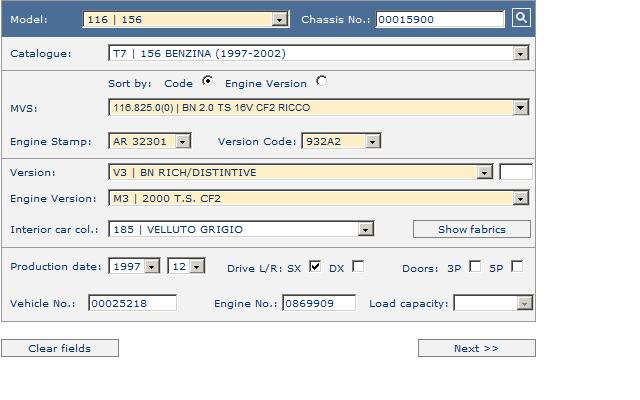The height and width of the screenshot is (400, 640).
Task: Expand the Interior car col. dropdown
Action: click(x=365, y=230)
